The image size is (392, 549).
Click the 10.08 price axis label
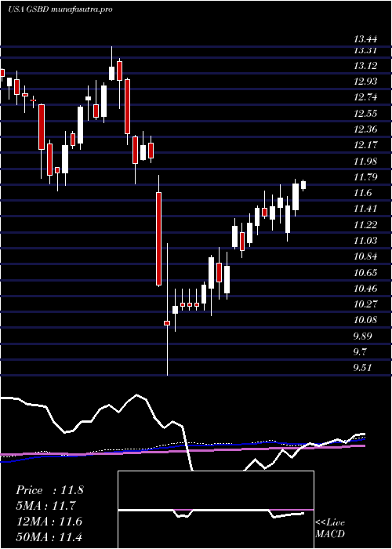366,320
